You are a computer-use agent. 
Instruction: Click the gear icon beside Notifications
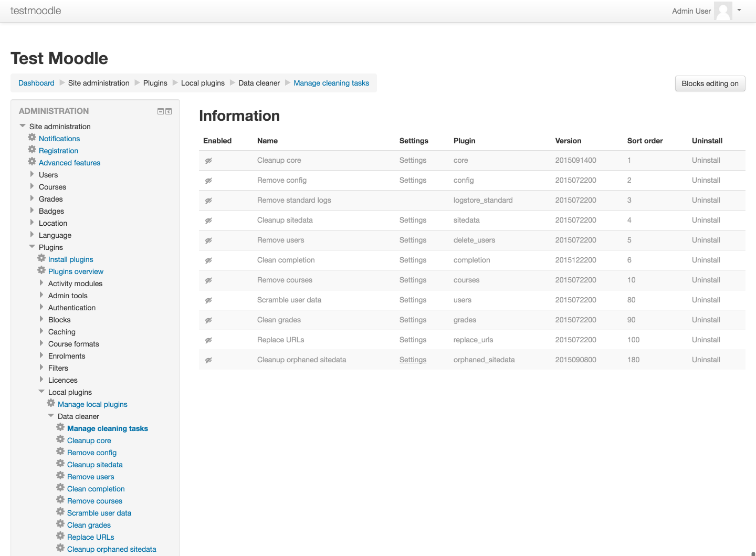click(32, 138)
